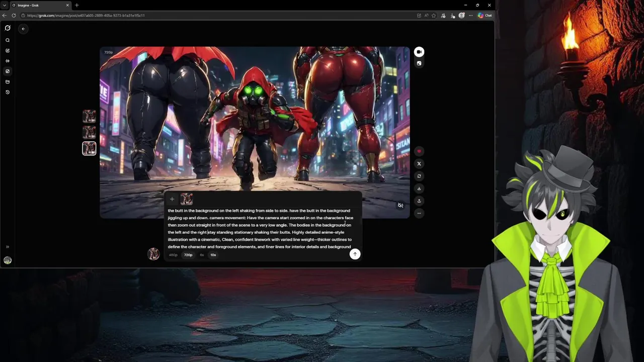The image size is (644, 362).
Task: Add page to favorites star
Action: (x=434, y=16)
